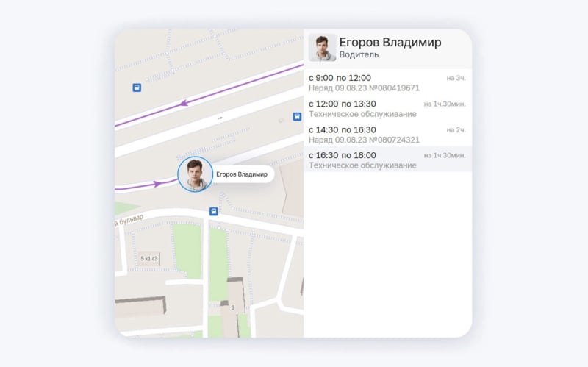
Task: Select the 12:00 to 13:30 maintenance entry
Action: 387,109
